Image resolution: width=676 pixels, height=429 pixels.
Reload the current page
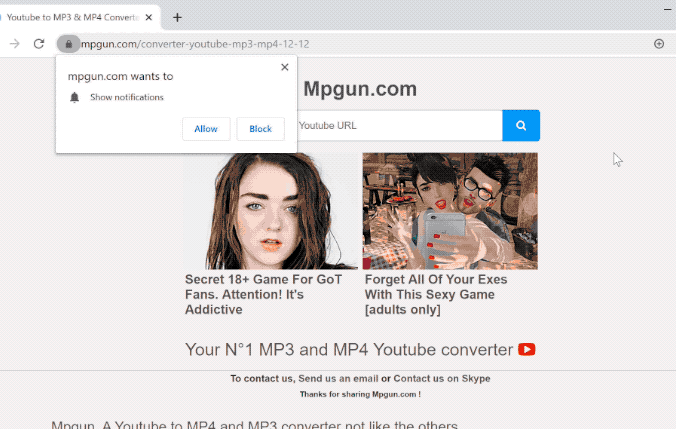click(x=39, y=44)
